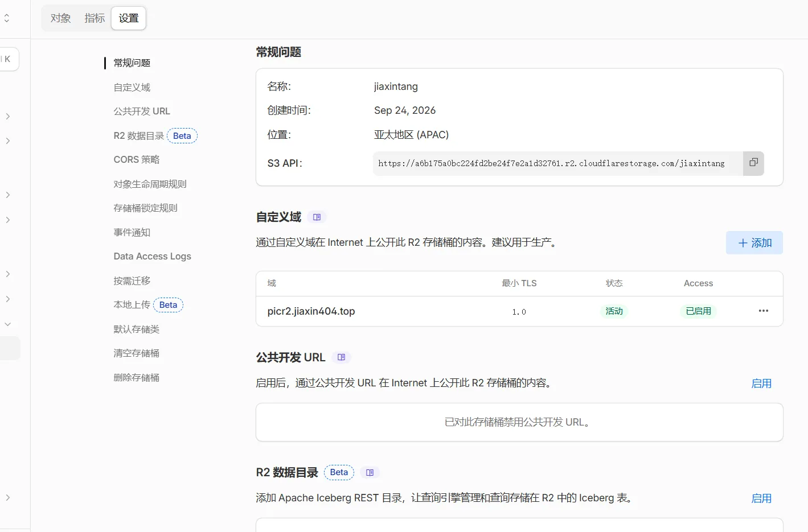Click the S3 API URL field

point(558,163)
